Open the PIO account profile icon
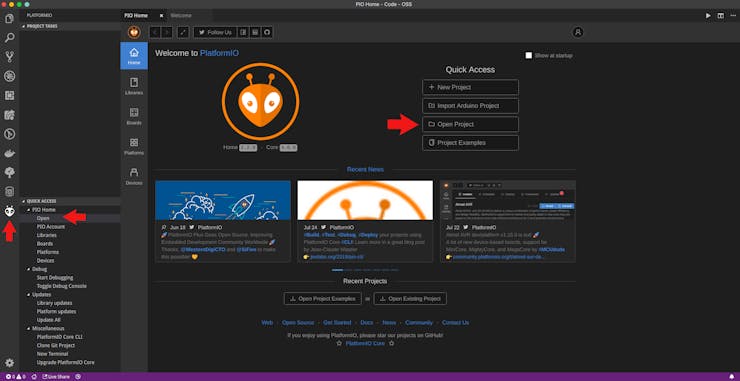This screenshot has width=740, height=381. [578, 32]
